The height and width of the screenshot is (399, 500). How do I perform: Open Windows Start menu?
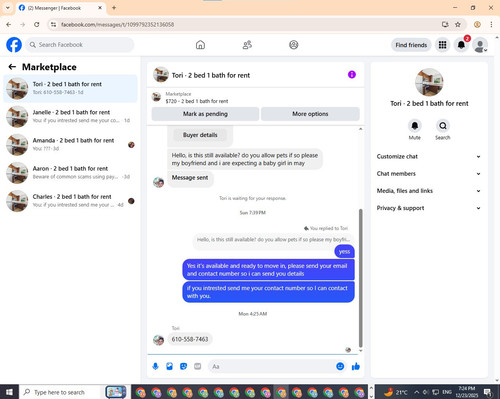click(9, 392)
